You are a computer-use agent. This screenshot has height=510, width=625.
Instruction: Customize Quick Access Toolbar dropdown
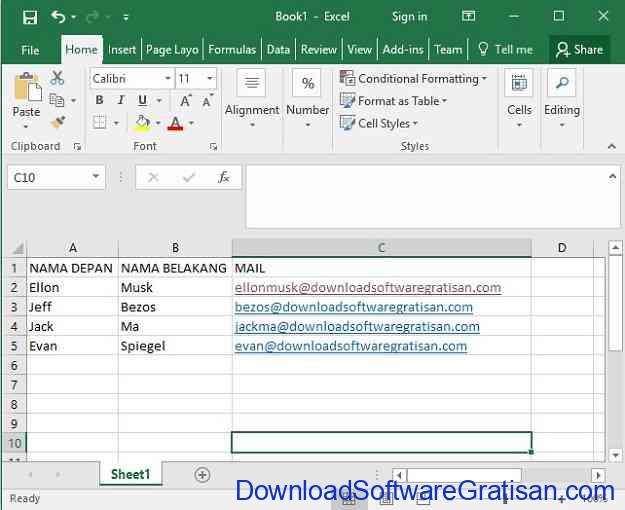click(126, 17)
